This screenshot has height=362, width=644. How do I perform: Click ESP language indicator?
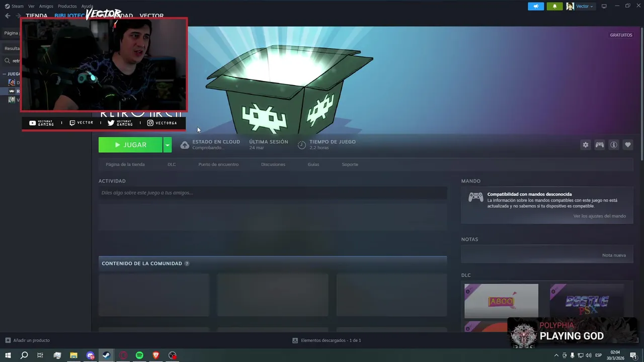pyautogui.click(x=599, y=355)
